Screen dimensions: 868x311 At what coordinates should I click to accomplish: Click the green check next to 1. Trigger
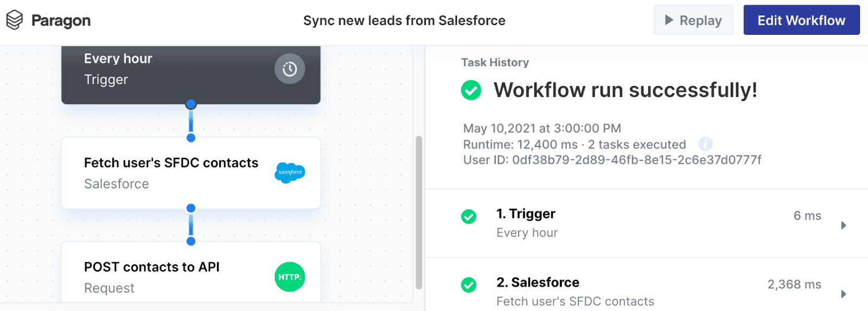point(469,217)
